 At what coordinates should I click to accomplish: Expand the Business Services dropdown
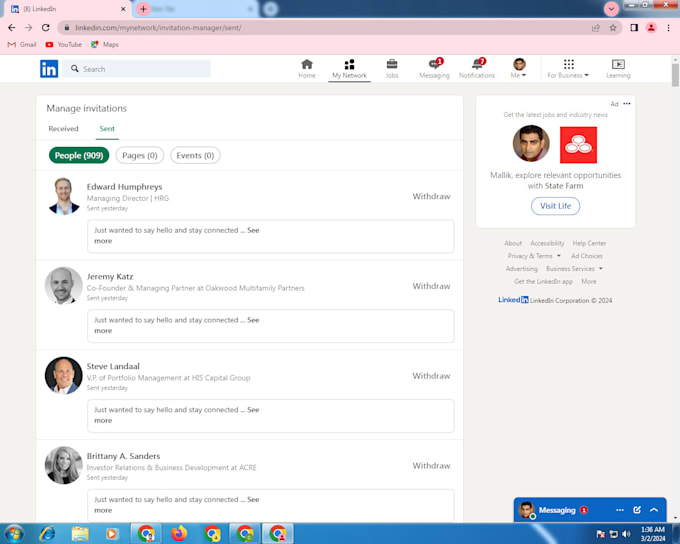[574, 269]
